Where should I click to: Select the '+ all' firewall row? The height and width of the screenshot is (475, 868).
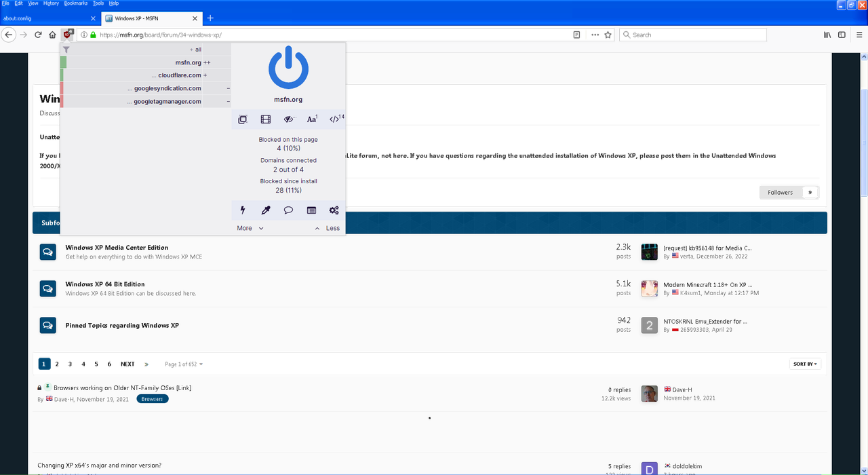(146, 50)
